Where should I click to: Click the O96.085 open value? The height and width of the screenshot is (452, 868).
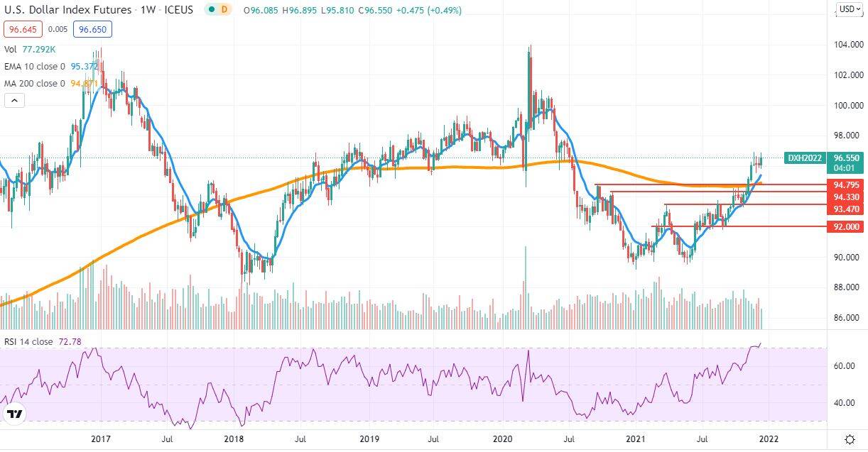pyautogui.click(x=261, y=10)
